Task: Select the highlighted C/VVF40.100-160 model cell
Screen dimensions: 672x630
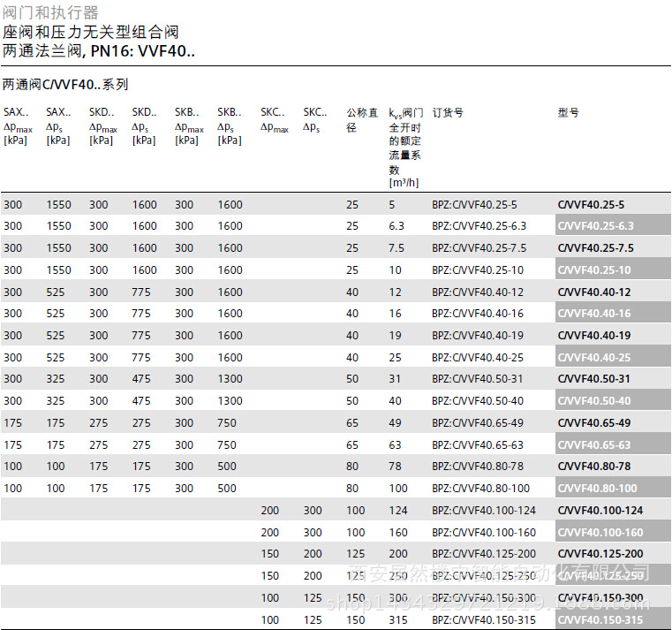Action: pos(600,533)
